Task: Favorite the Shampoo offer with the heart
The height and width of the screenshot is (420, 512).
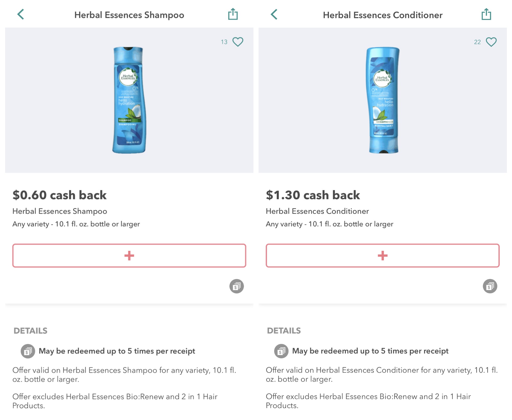Action: coord(238,42)
